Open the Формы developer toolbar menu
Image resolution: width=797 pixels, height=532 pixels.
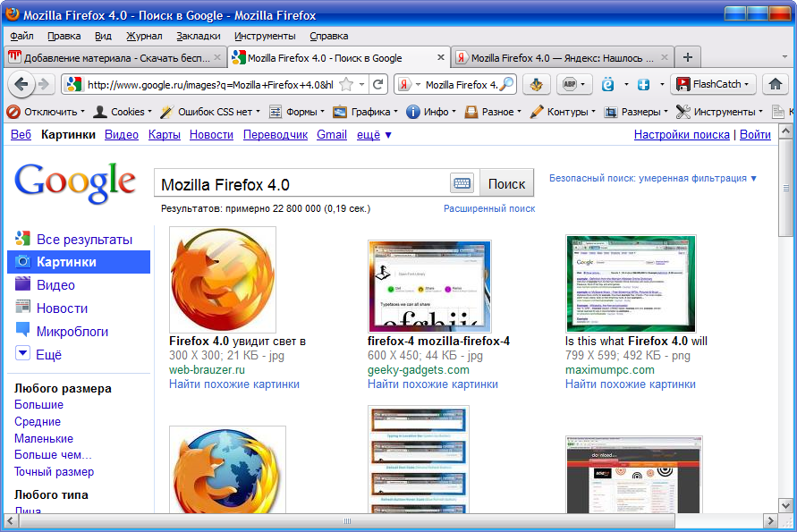[x=297, y=112]
